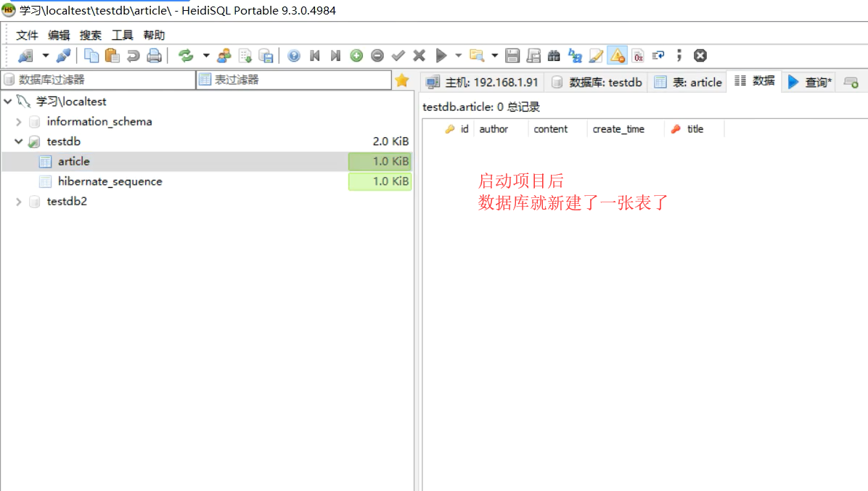Click the semicolon delimiter icon
Image resolution: width=868 pixels, height=491 pixels.
(679, 56)
